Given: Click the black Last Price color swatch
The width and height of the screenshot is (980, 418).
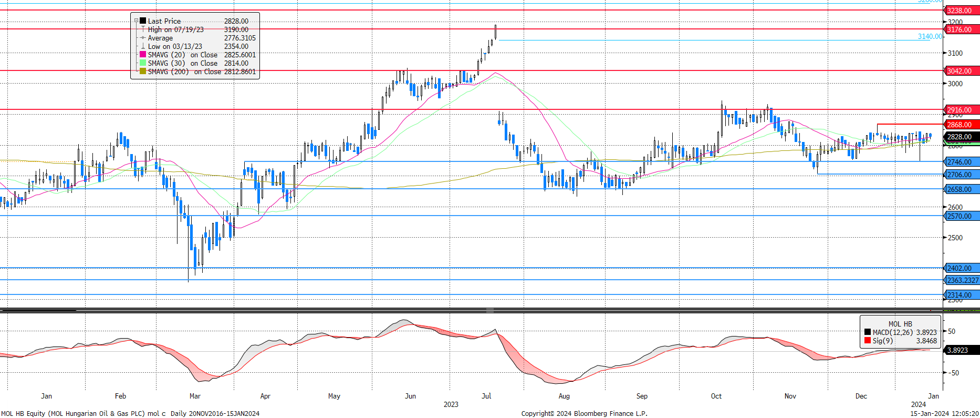Looking at the screenshot, I should tap(143, 21).
